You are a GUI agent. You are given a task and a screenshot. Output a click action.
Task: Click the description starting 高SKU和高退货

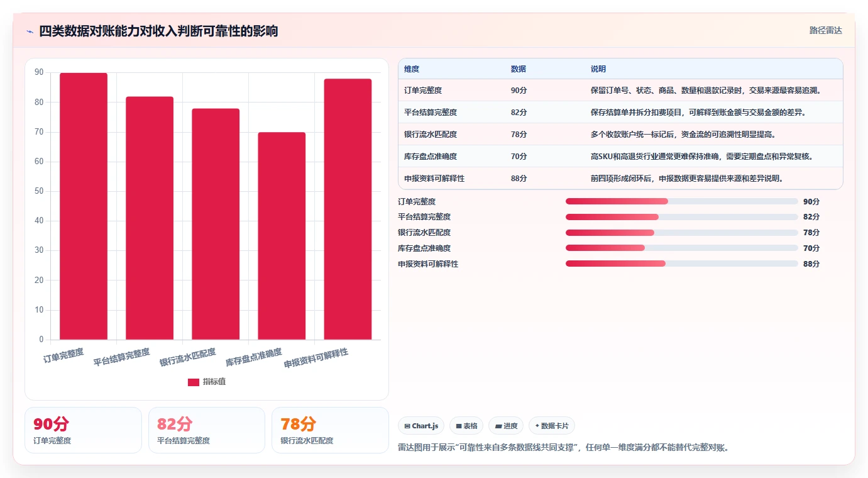click(702, 157)
